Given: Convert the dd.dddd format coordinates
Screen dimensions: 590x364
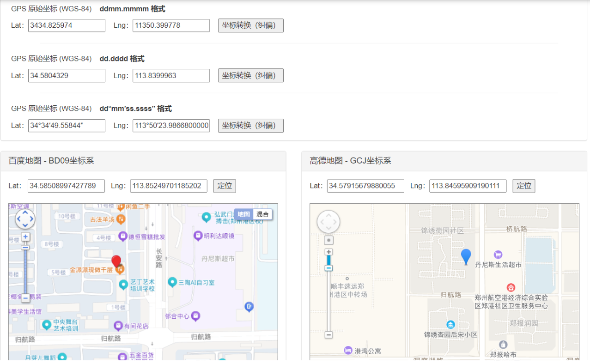Looking at the screenshot, I should [250, 75].
